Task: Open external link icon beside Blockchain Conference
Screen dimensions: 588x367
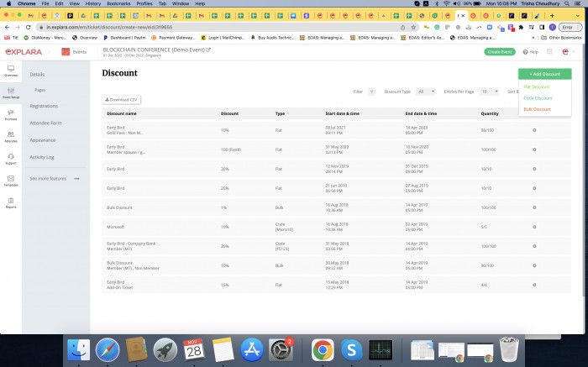Action: (x=208, y=50)
